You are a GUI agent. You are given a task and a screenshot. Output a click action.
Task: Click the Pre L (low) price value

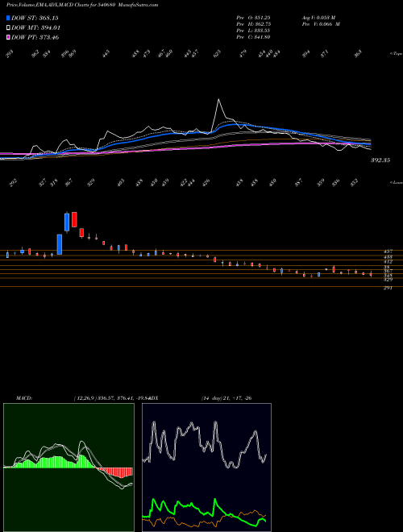(x=253, y=31)
